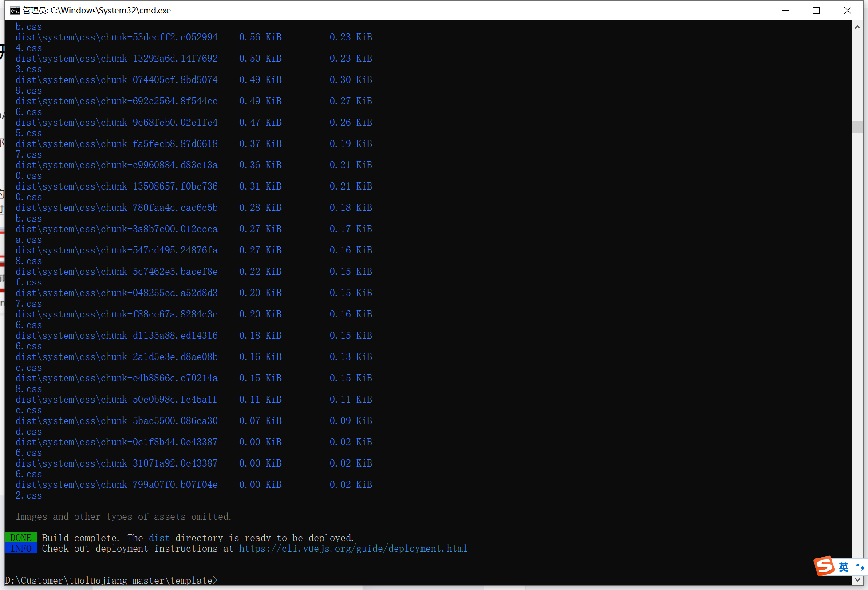
Task: Close the cmd.exe window
Action: tap(847, 10)
